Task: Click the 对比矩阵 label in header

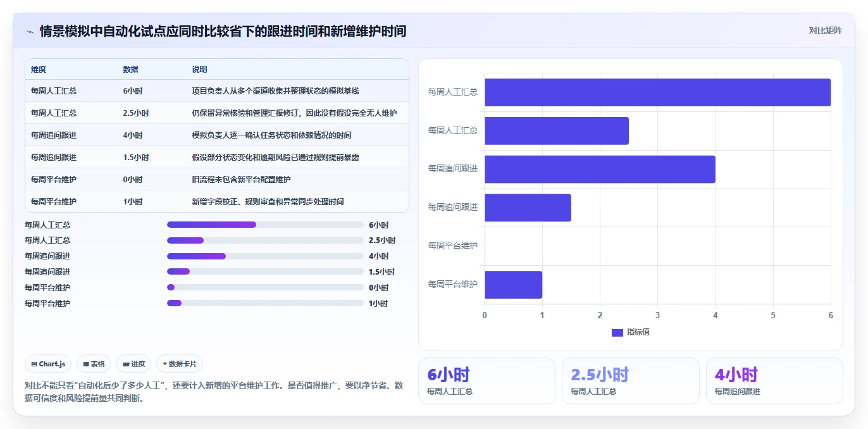Action: (825, 30)
